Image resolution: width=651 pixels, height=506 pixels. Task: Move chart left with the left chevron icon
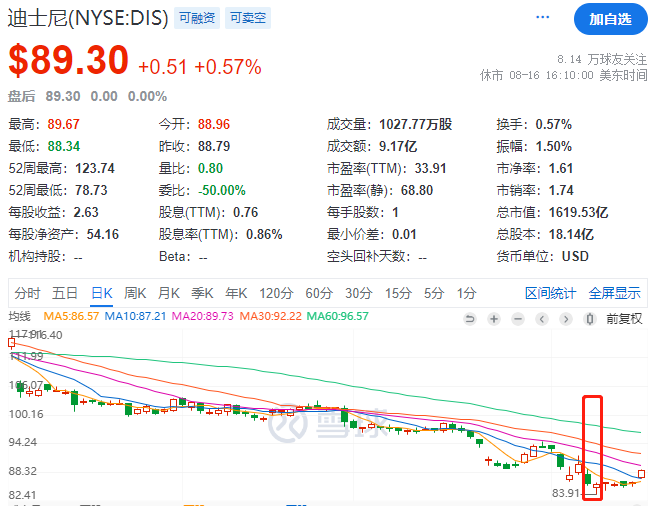pos(542,319)
